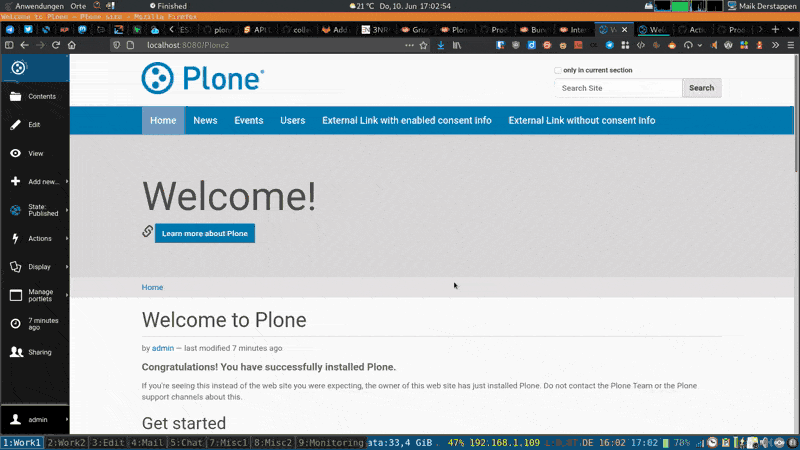Image resolution: width=800 pixels, height=450 pixels.
Task: Open External Link without consent info
Action: (x=582, y=120)
